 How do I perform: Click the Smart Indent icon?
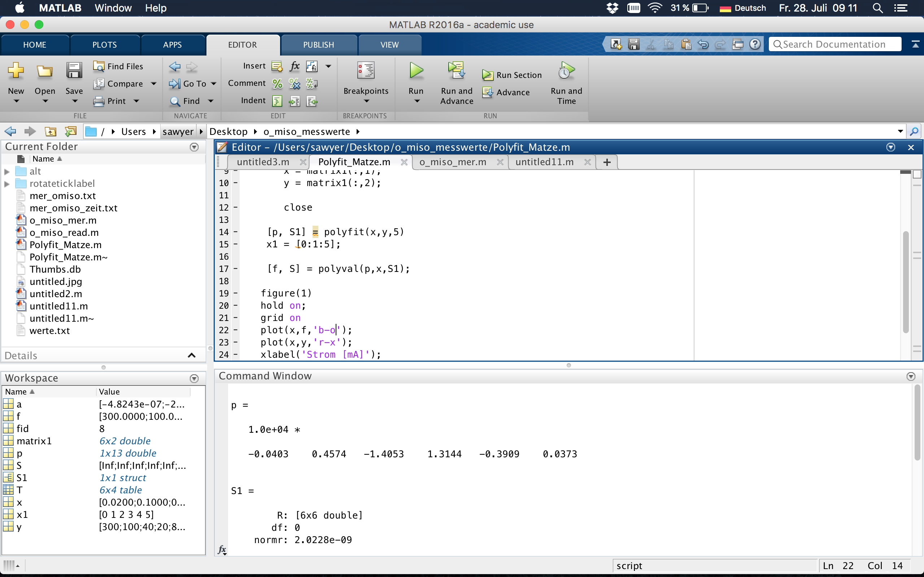point(277,101)
